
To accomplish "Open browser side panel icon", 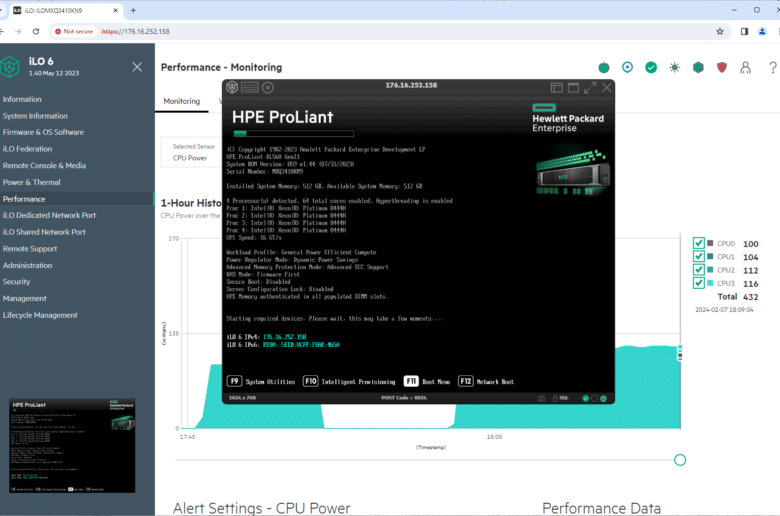I will point(744,31).
